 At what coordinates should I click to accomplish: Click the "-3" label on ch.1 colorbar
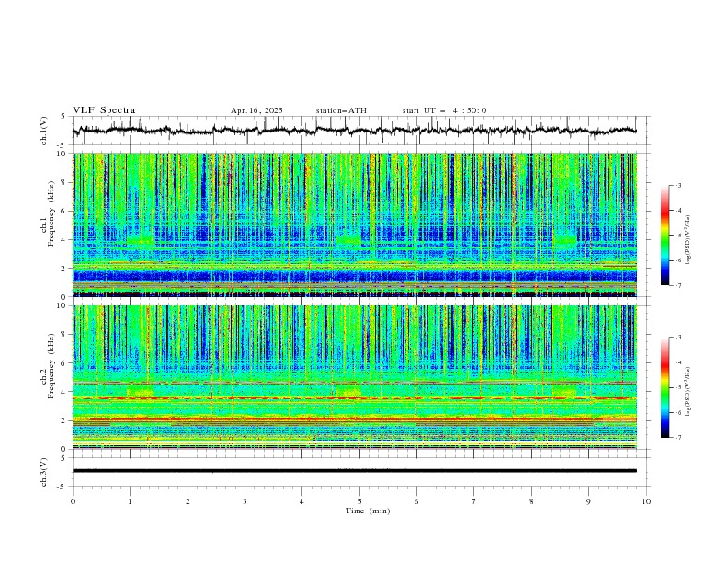pyautogui.click(x=677, y=185)
